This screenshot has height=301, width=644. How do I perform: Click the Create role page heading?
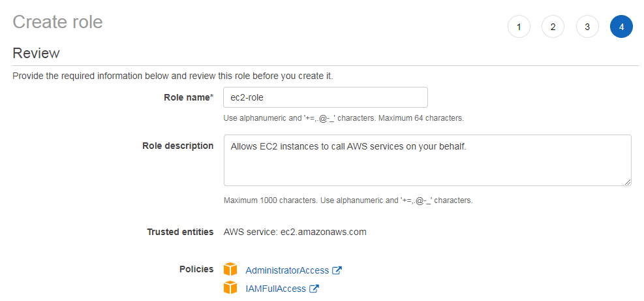point(58,22)
